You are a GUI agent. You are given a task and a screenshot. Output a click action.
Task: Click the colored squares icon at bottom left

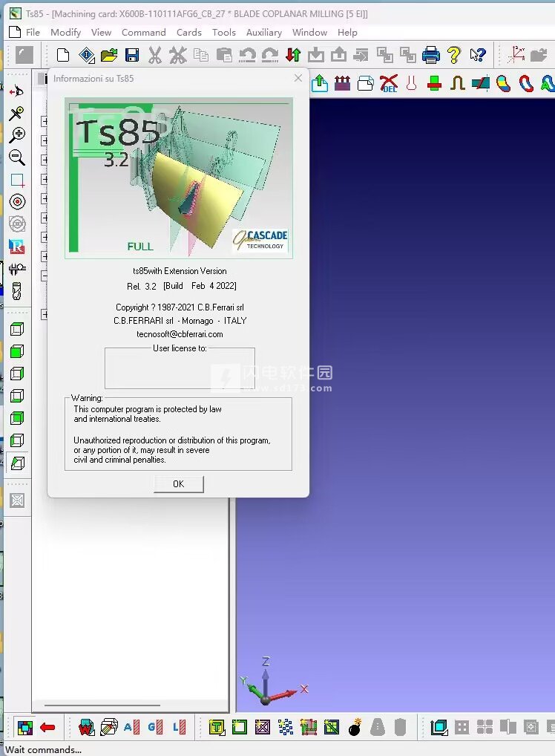point(24,727)
